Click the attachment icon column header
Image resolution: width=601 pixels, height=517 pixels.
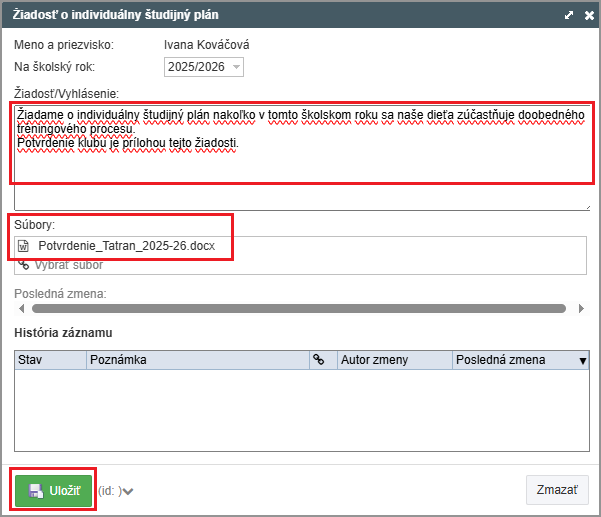(320, 360)
